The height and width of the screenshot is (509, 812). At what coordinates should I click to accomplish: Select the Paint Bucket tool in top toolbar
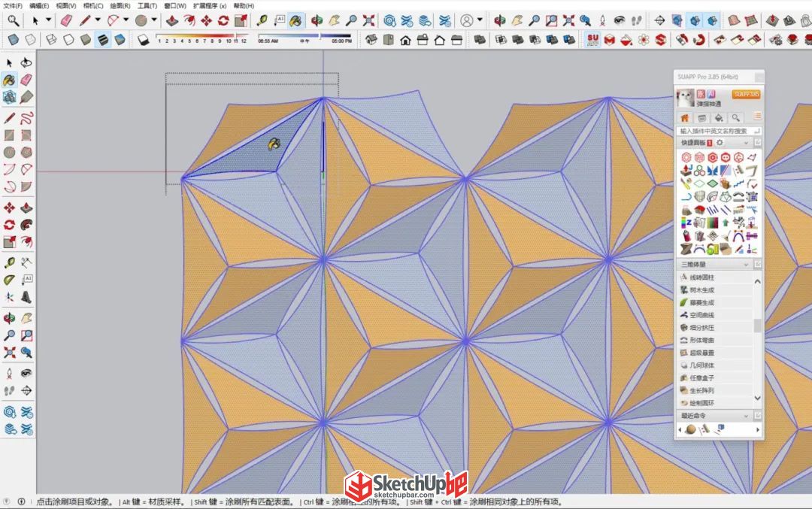click(295, 21)
